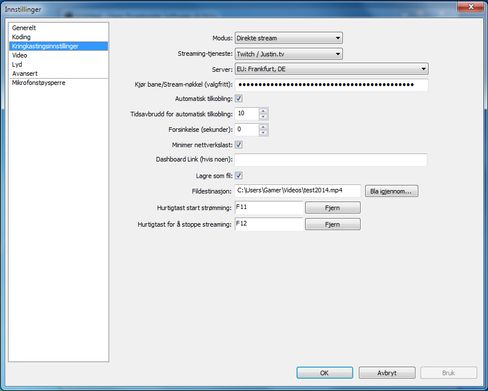The width and height of the screenshot is (488, 391).
Task: Increase the Tidsavbrudd timeout stepper value
Action: 263,111
